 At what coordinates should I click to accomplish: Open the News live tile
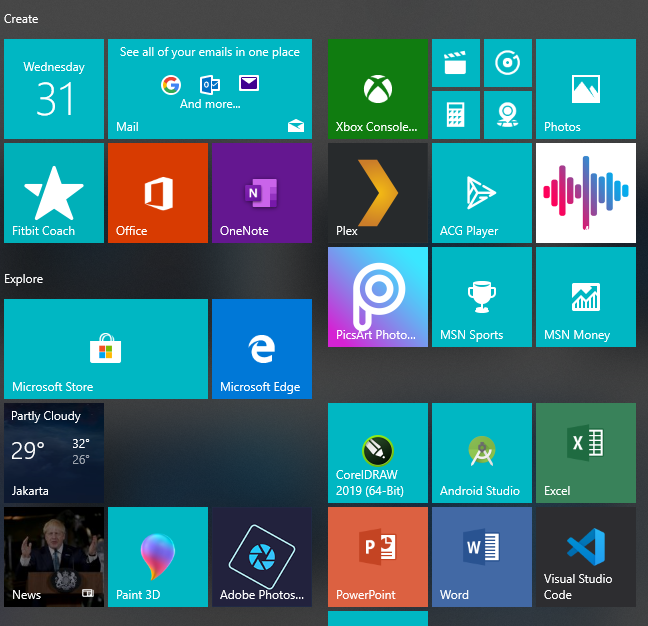click(x=54, y=557)
